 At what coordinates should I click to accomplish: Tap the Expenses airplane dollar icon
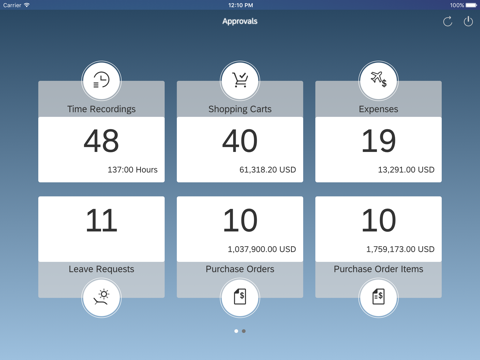pos(378,80)
